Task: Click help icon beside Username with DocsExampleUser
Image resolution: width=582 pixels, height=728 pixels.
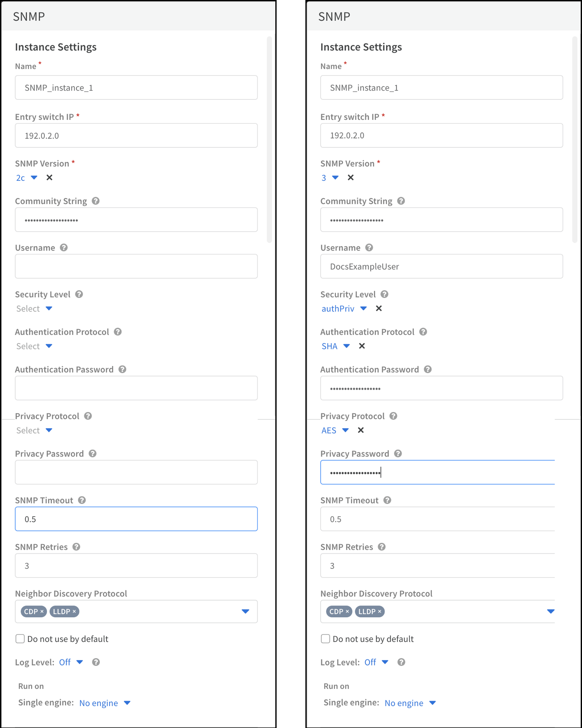Action: pos(369,248)
